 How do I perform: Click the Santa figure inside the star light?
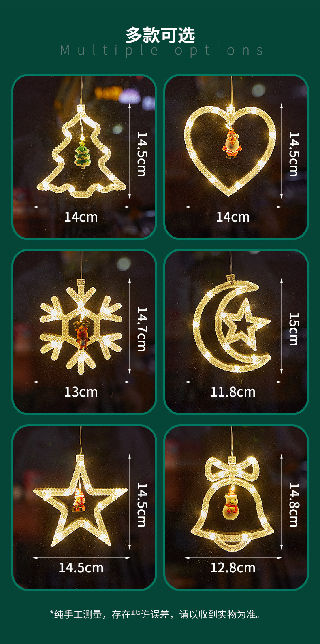click(78, 501)
